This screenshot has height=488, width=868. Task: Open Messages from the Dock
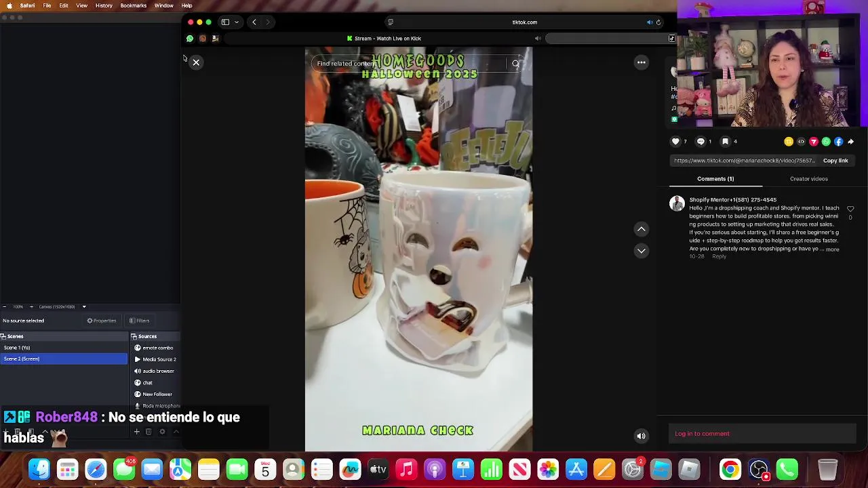tap(124, 469)
